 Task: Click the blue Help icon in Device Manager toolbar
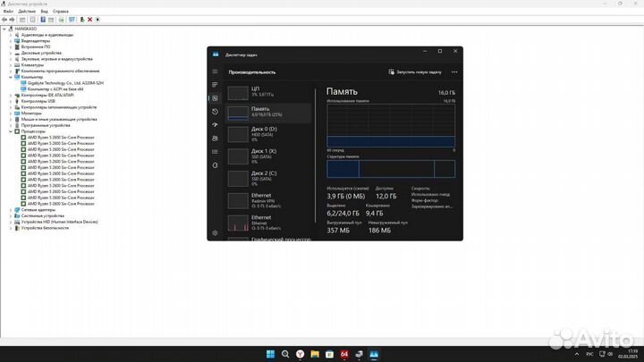43,20
